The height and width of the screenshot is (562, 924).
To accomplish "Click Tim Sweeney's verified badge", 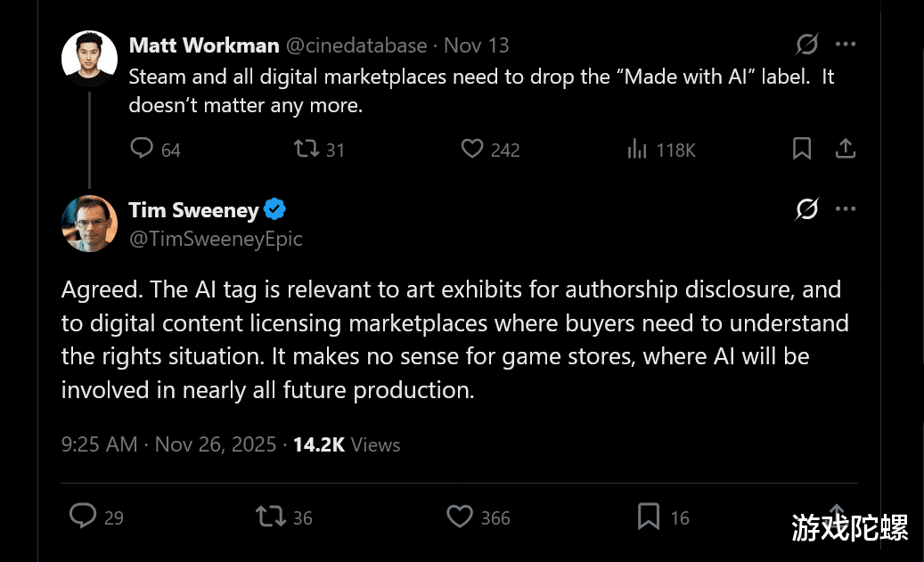I will coord(275,210).
